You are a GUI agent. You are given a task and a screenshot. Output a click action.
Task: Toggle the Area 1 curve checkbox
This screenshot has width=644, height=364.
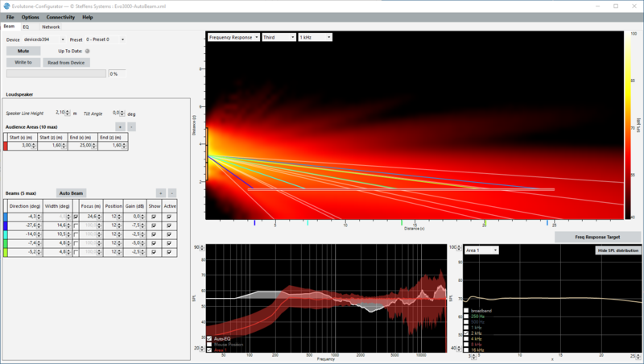point(209,350)
